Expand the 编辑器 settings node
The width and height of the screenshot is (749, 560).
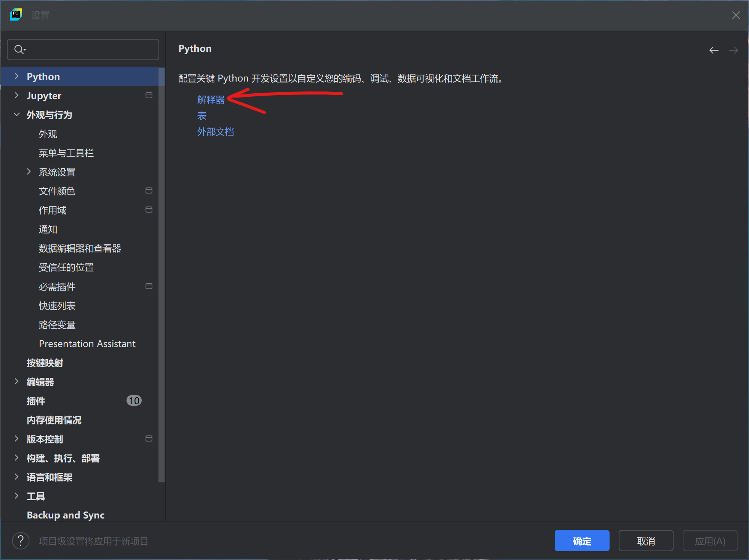[16, 382]
